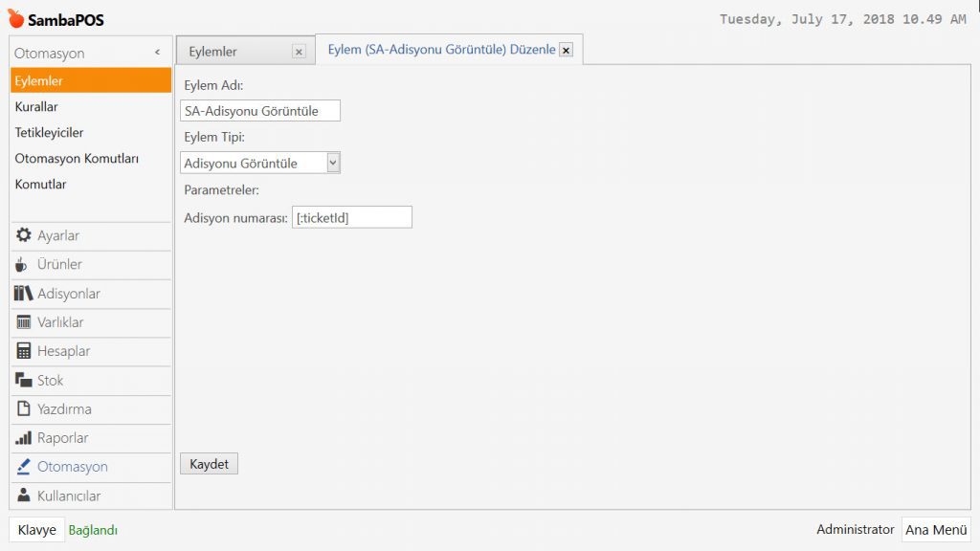Open Hesaplar using the calculator icon
This screenshot has height=551, width=980.
pyautogui.click(x=24, y=351)
